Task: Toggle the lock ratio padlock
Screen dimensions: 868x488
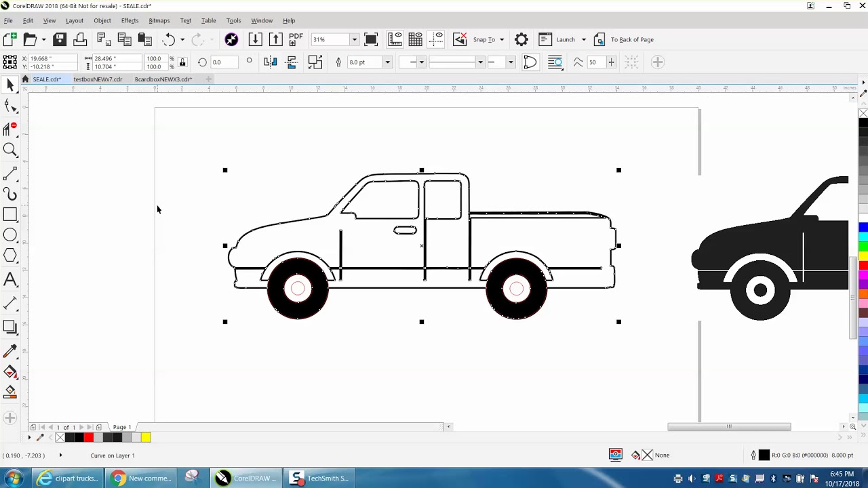Action: pos(182,62)
